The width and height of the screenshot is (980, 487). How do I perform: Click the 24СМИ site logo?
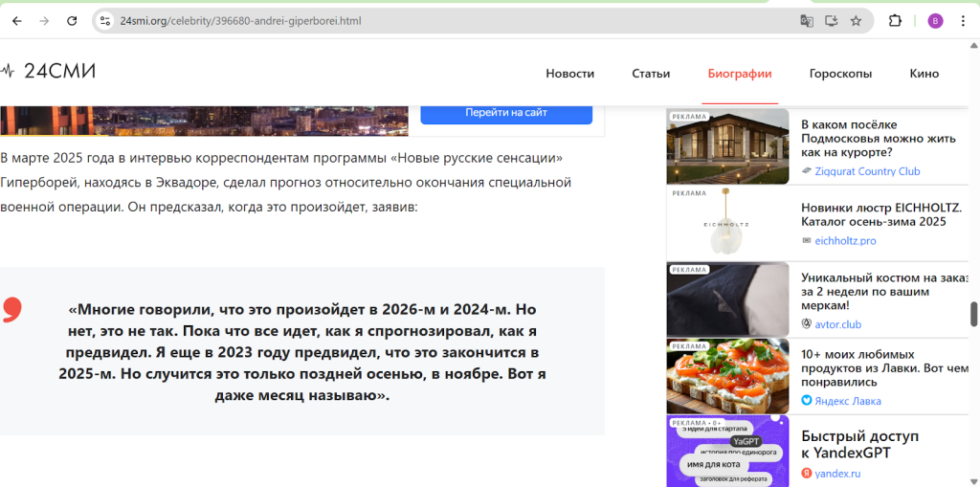point(49,72)
